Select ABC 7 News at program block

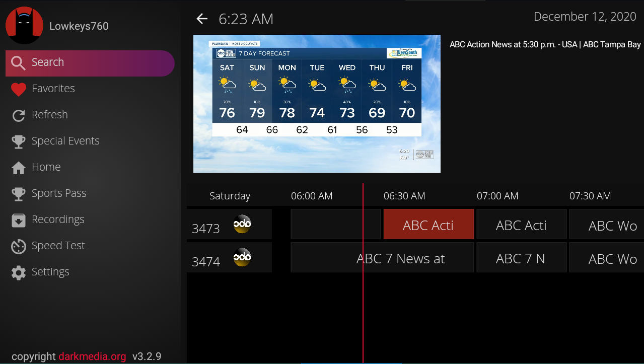pyautogui.click(x=383, y=258)
